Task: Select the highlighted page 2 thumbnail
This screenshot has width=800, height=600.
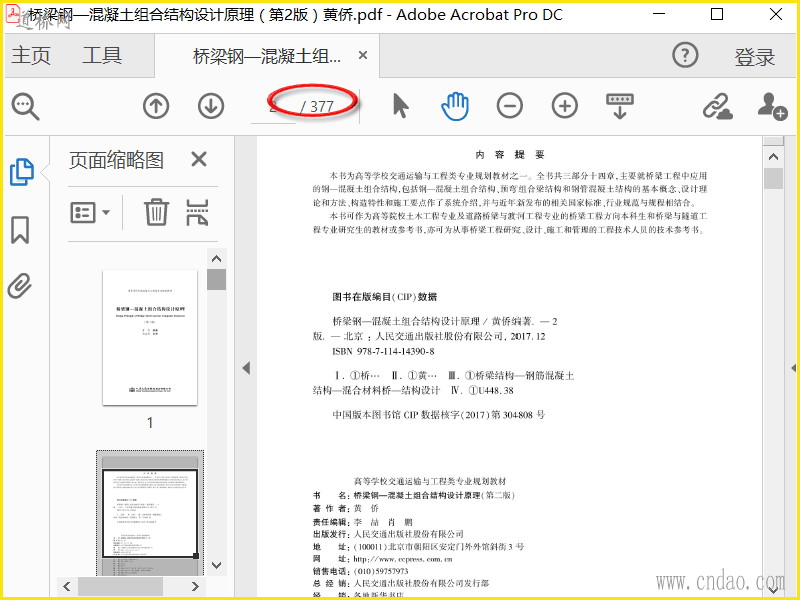Action: pyautogui.click(x=150, y=513)
